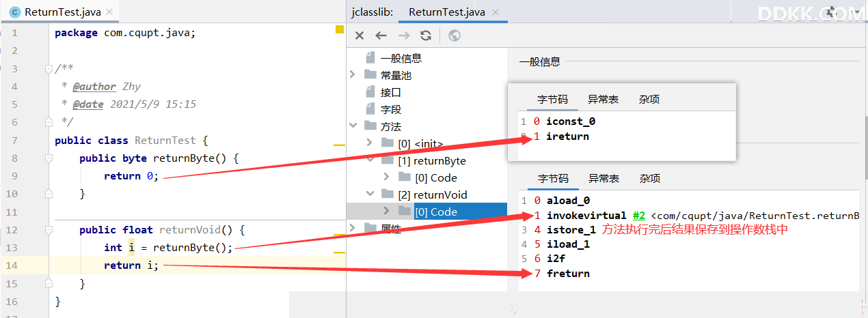Open the 杂项 tab in upper panel

(x=649, y=99)
